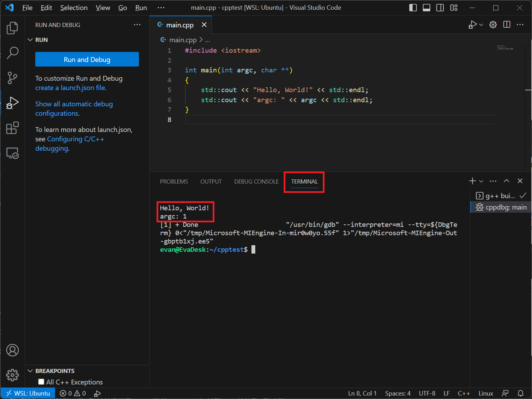The image size is (532, 399).
Task: Collapse the RUN section
Action: [x=30, y=40]
